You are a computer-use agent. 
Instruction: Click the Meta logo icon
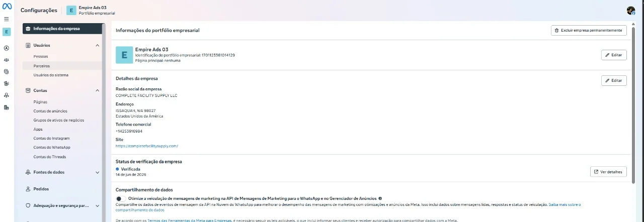(7, 7)
